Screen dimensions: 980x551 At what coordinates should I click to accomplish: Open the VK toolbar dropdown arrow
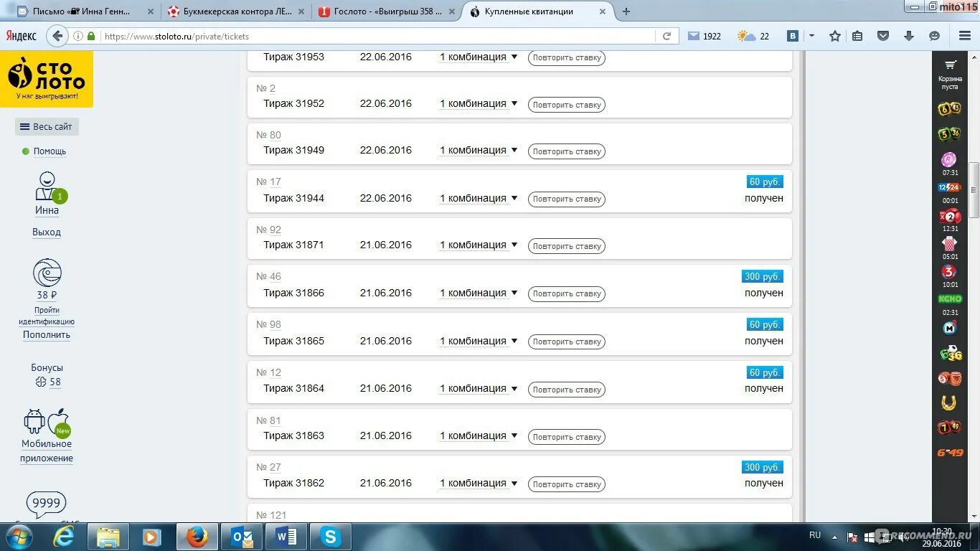[x=811, y=36]
